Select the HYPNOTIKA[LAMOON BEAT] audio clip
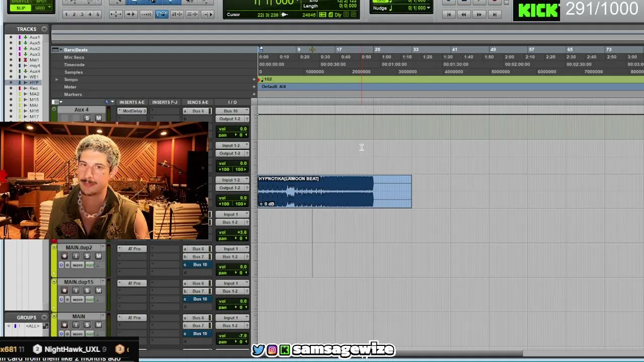This screenshot has height=362, width=644. [x=335, y=192]
